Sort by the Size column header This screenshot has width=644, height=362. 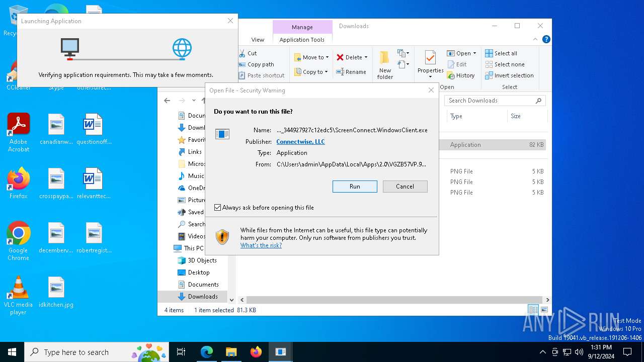(x=527, y=116)
